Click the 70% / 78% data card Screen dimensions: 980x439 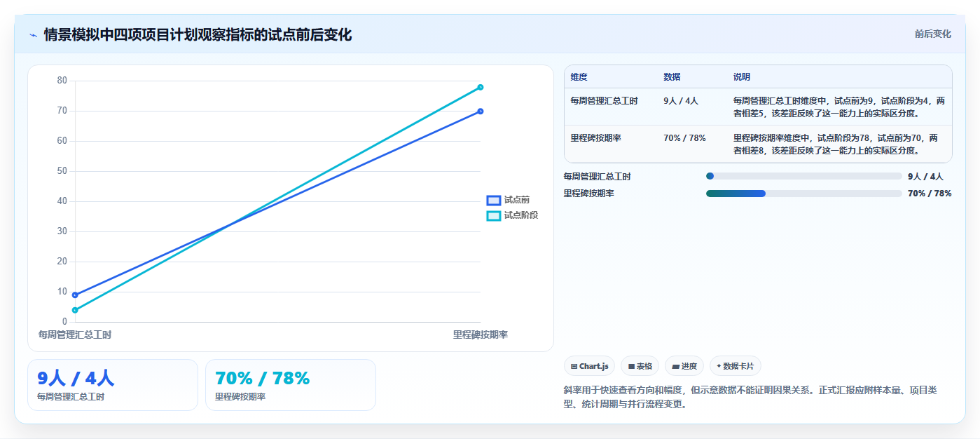[x=291, y=385]
